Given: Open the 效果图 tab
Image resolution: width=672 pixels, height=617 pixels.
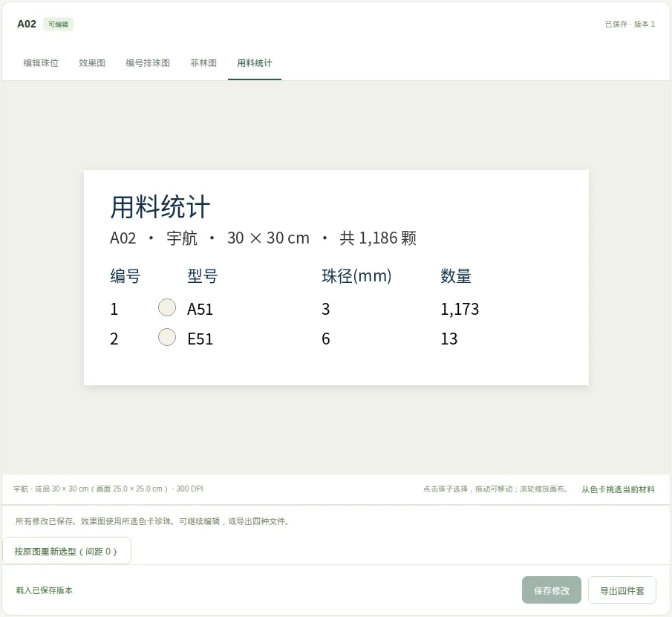Looking at the screenshot, I should (92, 63).
